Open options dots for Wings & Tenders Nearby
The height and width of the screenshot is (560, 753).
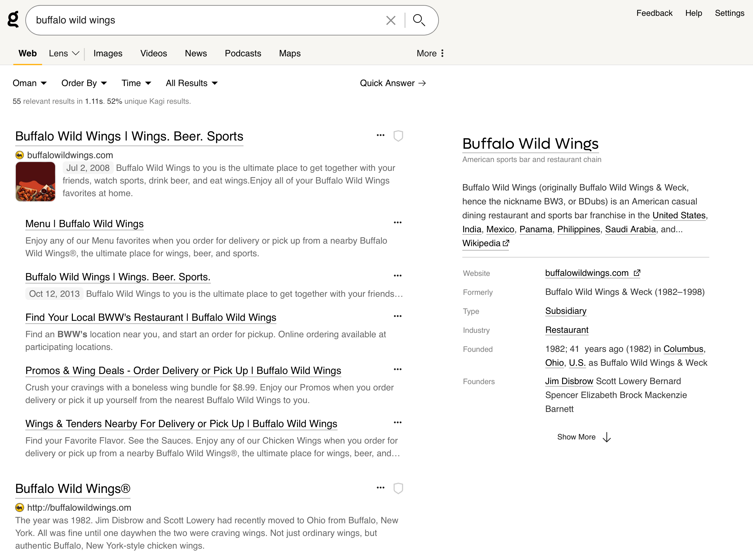[x=397, y=423]
